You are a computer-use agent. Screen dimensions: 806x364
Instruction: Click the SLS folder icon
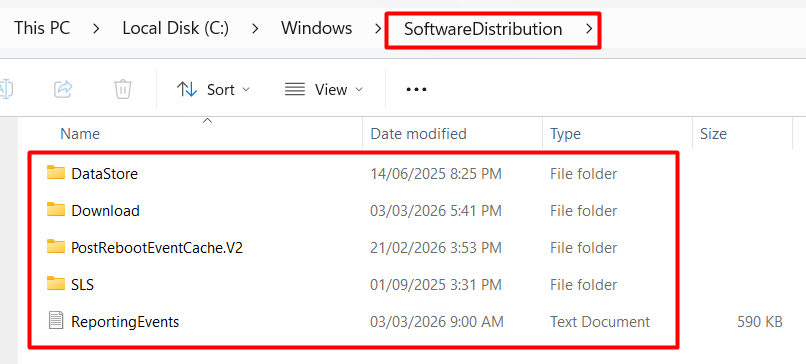[56, 284]
